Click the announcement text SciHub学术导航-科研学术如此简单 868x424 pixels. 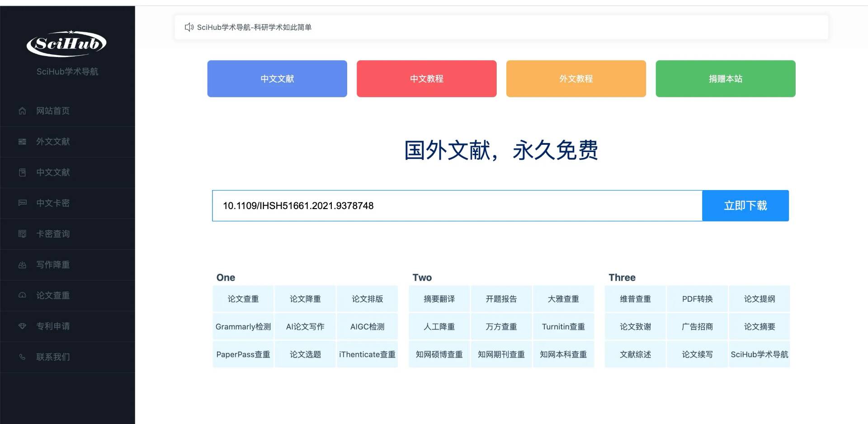pos(254,27)
